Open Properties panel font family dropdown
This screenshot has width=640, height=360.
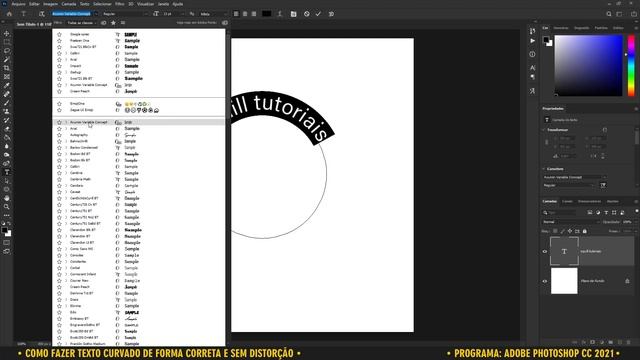tap(574, 177)
